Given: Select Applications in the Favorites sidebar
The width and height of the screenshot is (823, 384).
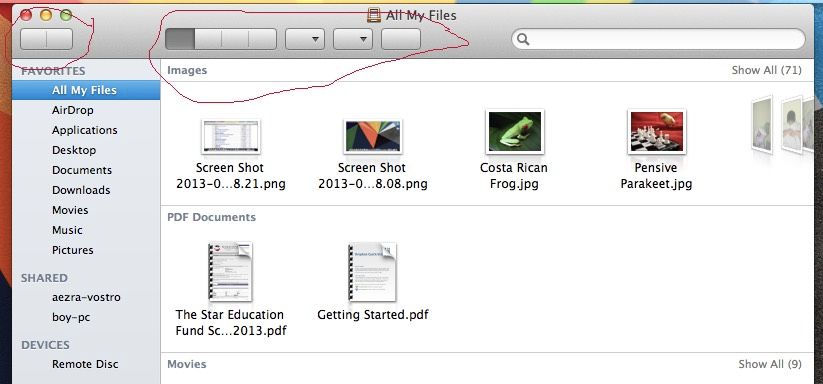Looking at the screenshot, I should [85, 130].
